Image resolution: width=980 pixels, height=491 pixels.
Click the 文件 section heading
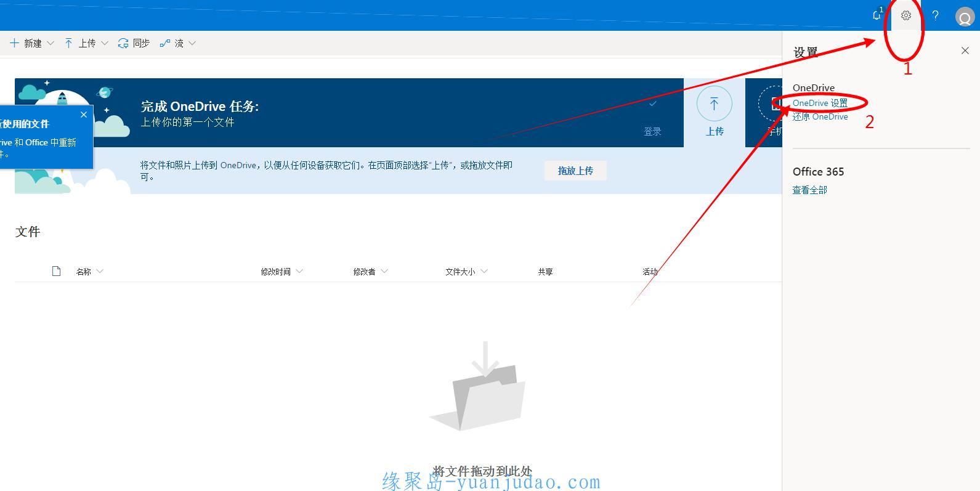(28, 232)
